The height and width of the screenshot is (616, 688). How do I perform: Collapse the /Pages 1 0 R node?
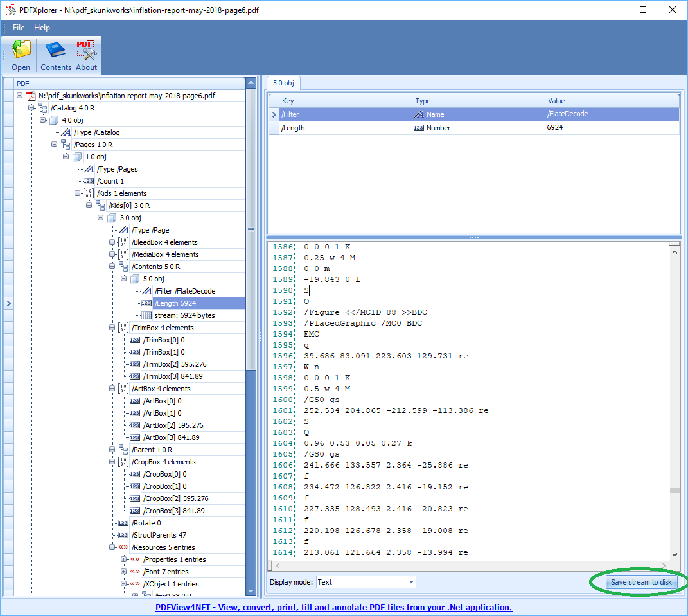click(54, 145)
